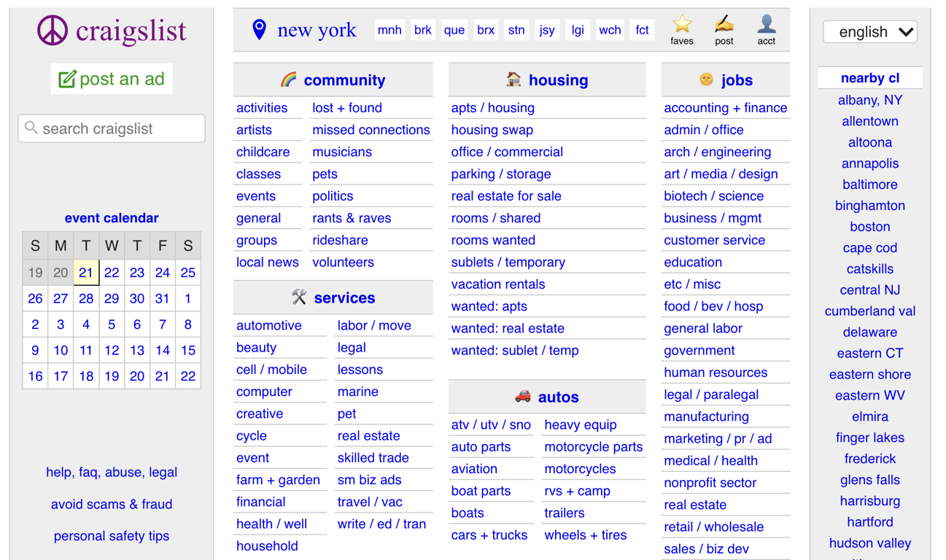Focus the search craigslist field

click(112, 128)
